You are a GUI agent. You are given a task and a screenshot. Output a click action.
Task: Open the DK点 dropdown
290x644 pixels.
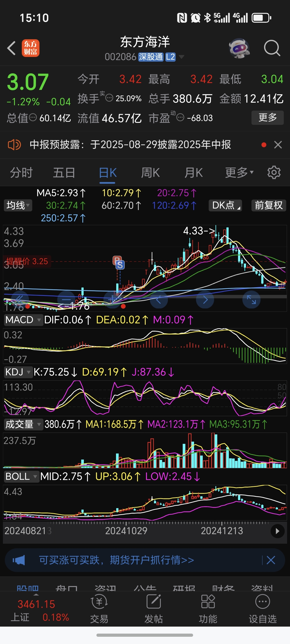(x=225, y=205)
